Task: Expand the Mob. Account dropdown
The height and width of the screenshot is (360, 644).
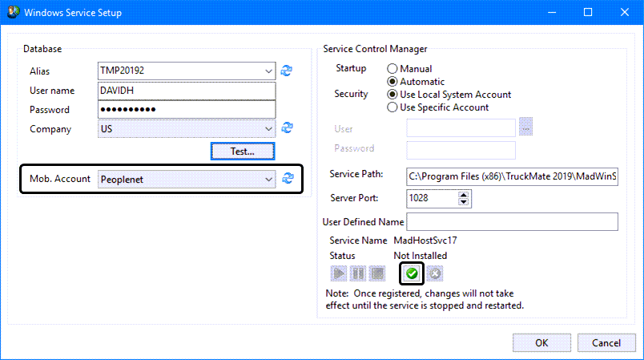Action: point(268,180)
